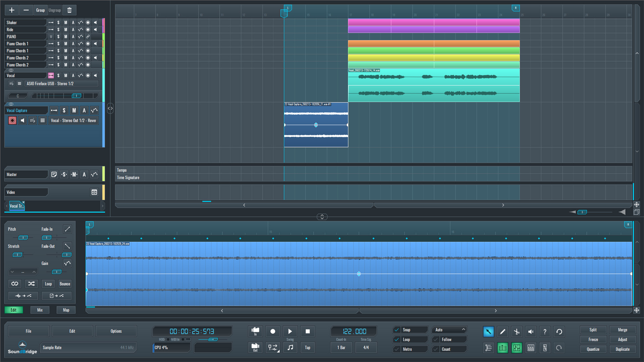
Task: Open the 4/4 time signature dropdown
Action: click(366, 348)
